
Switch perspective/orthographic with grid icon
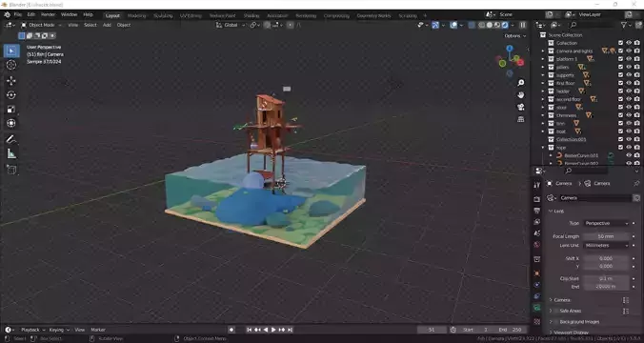pyautogui.click(x=521, y=119)
